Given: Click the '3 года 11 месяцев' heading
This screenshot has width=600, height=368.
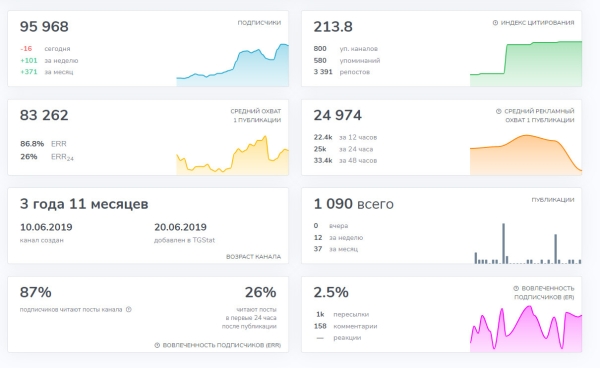Looking at the screenshot, I should [x=84, y=204].
